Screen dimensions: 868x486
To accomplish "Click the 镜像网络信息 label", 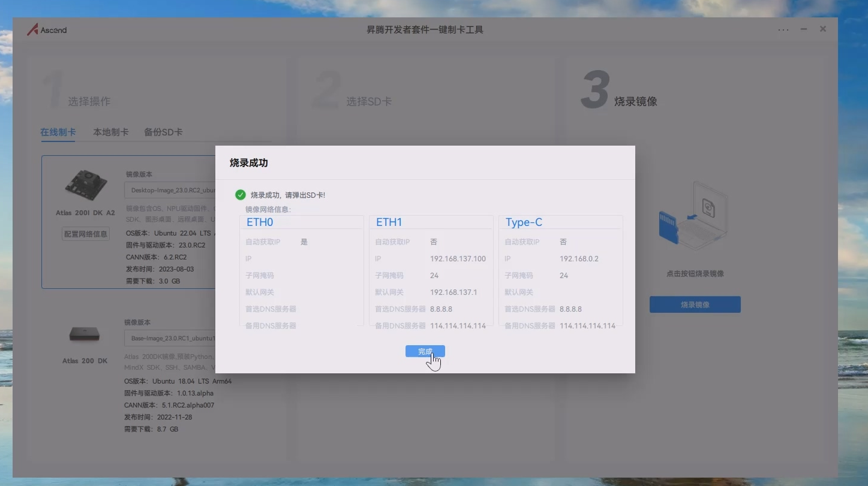I will 268,210.
